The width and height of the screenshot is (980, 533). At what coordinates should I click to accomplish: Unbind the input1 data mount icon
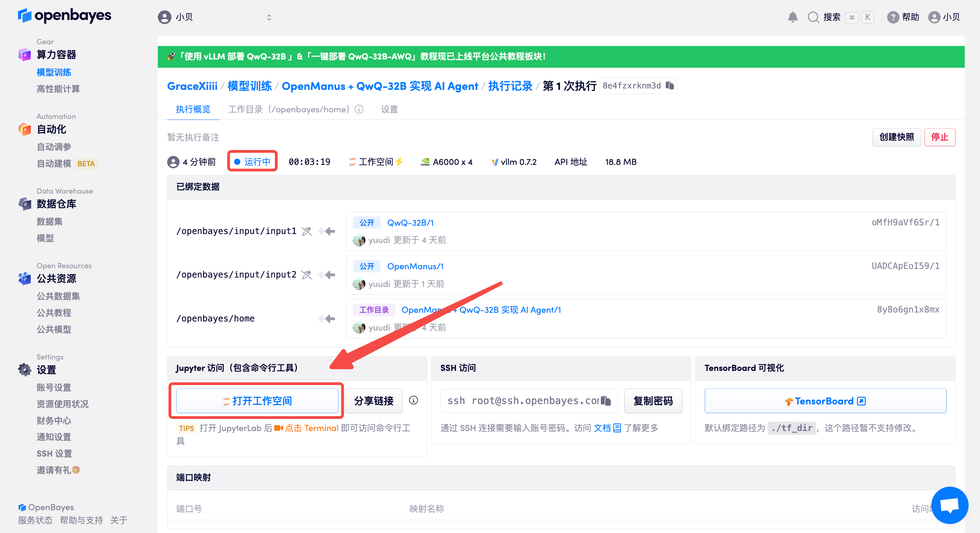(307, 231)
